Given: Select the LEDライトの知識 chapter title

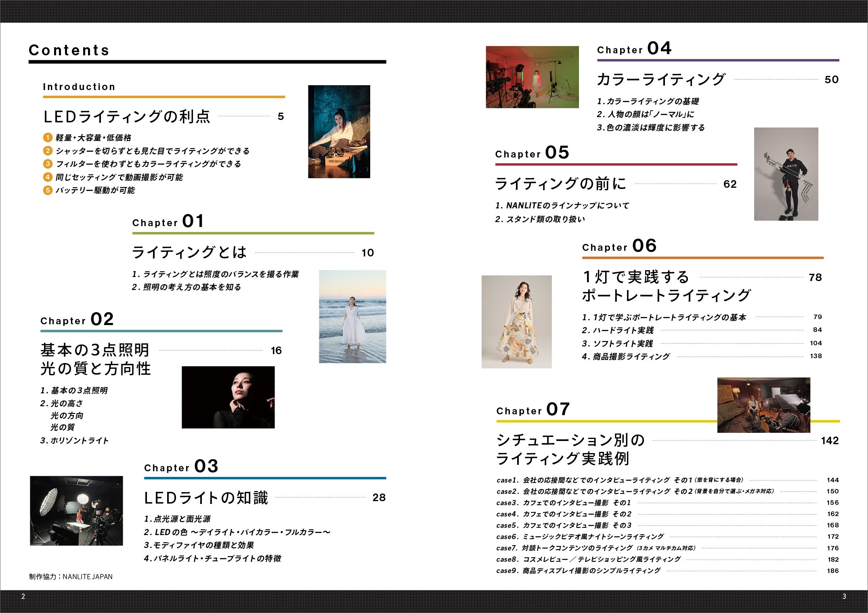Looking at the screenshot, I should [x=206, y=498].
